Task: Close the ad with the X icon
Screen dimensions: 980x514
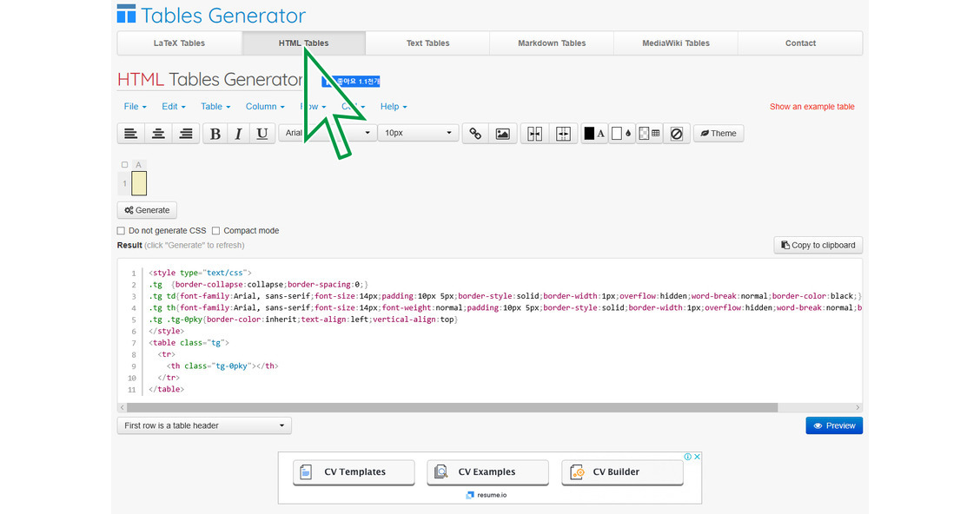Action: pos(697,457)
